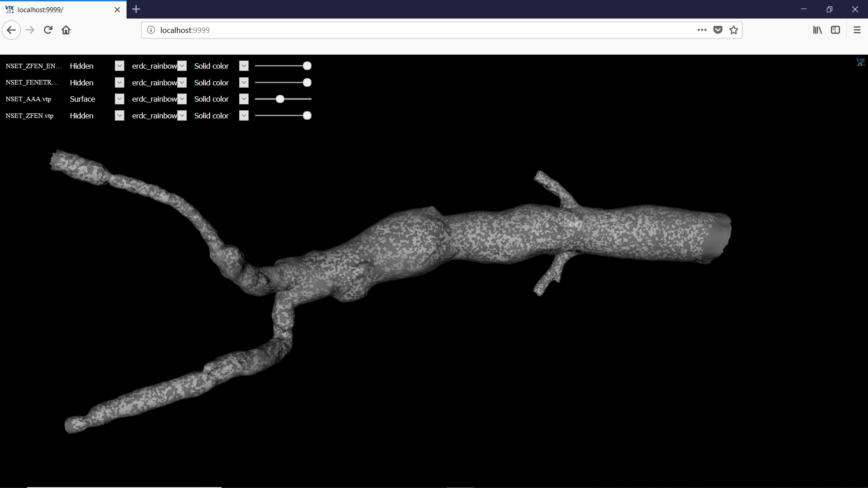Open the page actions menu (three dots)

pos(702,30)
